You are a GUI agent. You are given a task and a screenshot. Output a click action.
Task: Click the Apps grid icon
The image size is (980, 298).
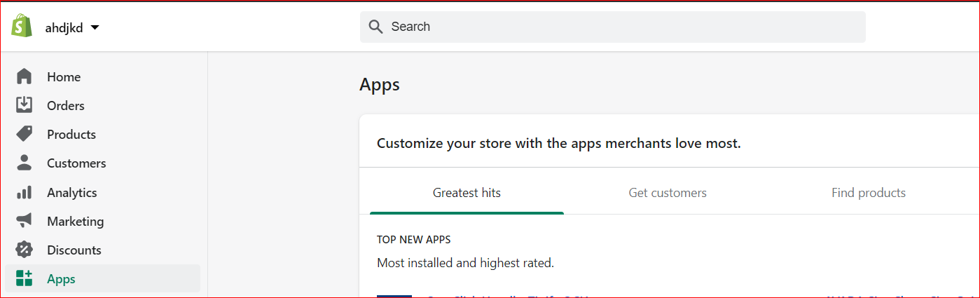(25, 278)
